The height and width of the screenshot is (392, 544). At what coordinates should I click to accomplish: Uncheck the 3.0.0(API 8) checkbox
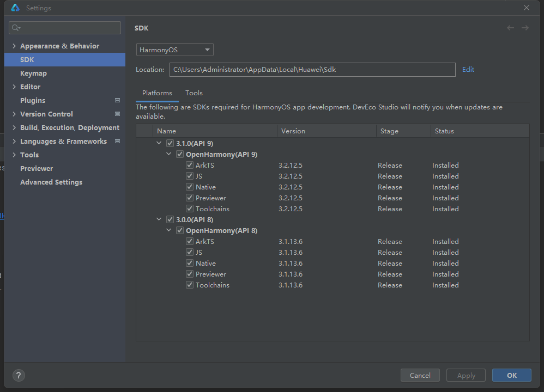click(x=170, y=219)
